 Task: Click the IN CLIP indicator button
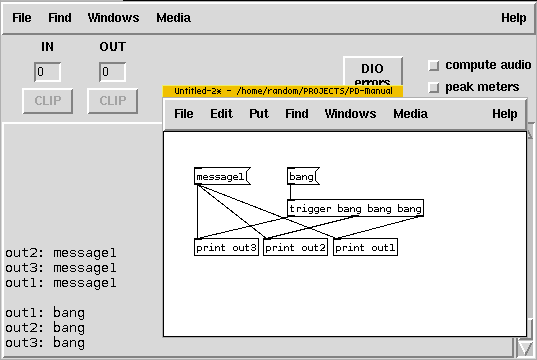(x=48, y=101)
